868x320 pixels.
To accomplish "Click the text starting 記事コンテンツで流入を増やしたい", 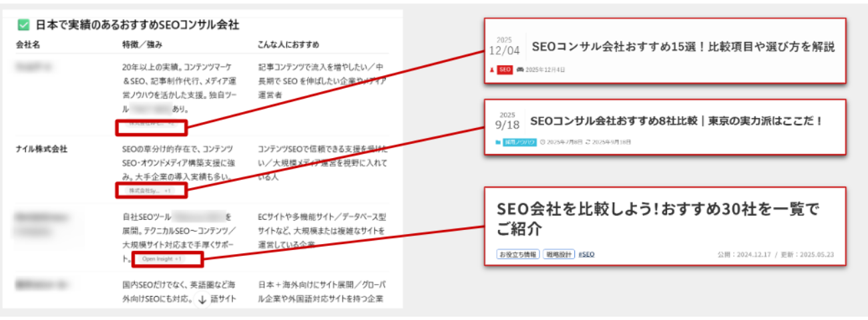I will pos(321,81).
